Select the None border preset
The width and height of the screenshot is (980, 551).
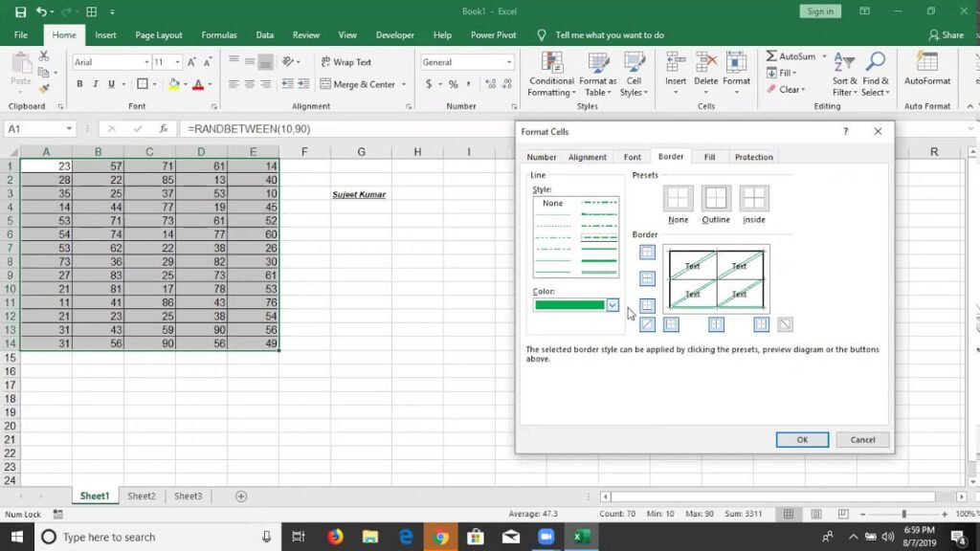679,199
